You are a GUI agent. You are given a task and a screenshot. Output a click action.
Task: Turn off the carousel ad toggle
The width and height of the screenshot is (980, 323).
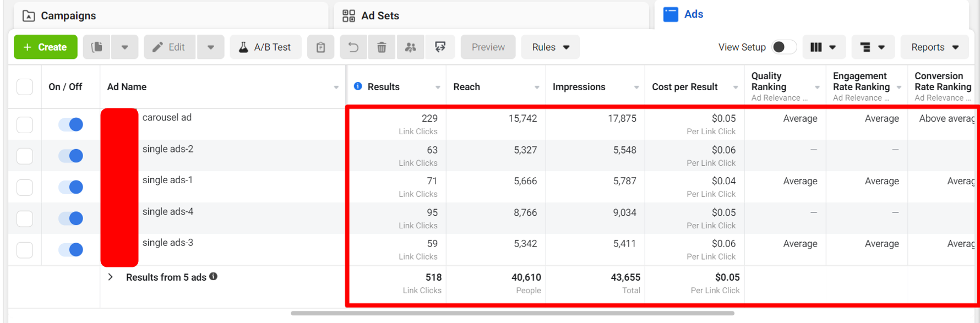pos(71,124)
